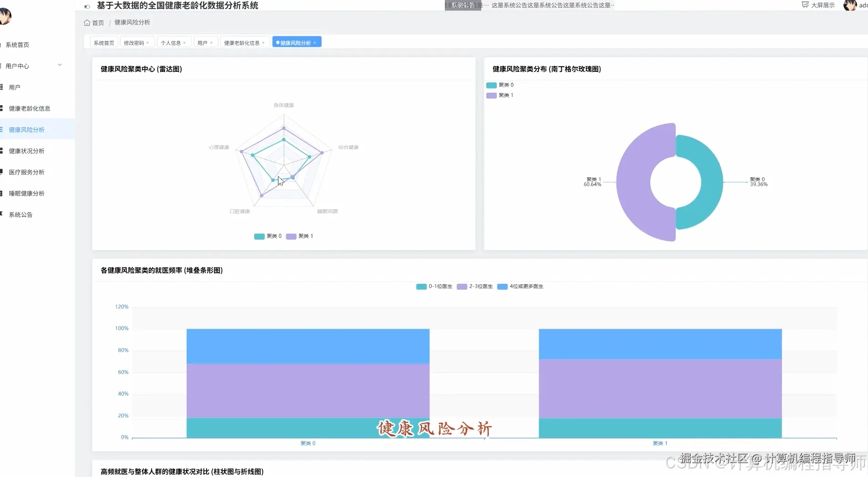The width and height of the screenshot is (868, 477).
Task: Click 4位或更多医生 blue legend swatch
Action: tap(502, 286)
